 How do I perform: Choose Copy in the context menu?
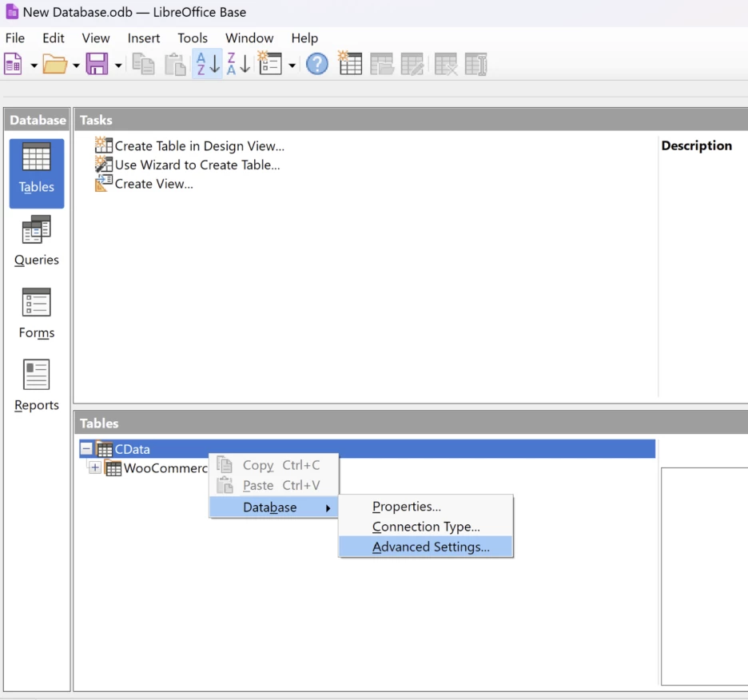click(x=274, y=465)
